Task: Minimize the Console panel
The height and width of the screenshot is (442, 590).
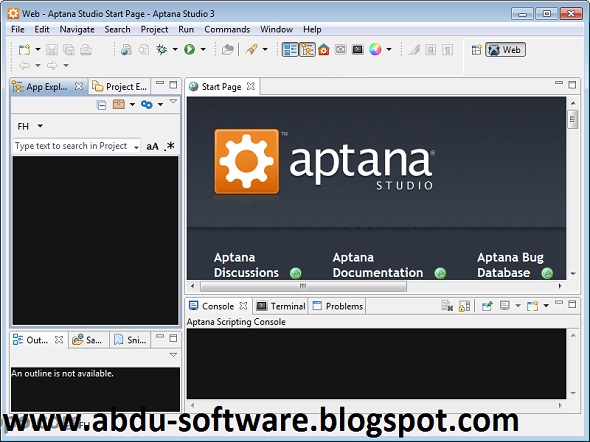Action: (559, 302)
